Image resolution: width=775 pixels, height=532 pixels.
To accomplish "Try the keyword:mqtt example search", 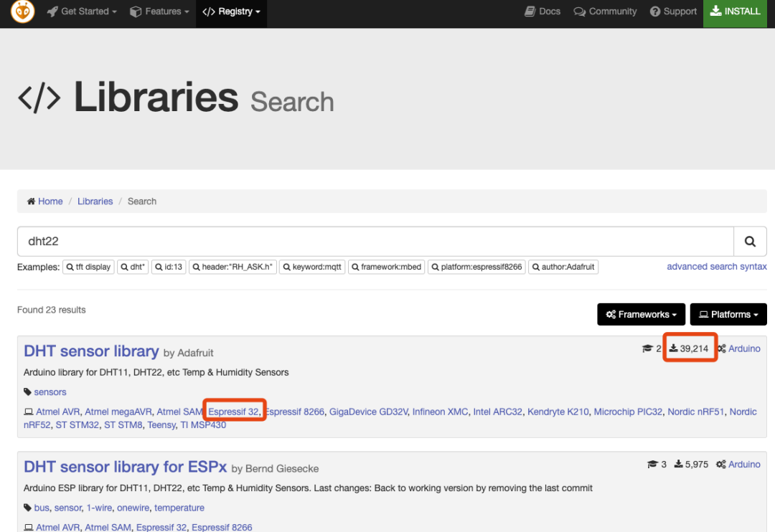I will 312,267.
